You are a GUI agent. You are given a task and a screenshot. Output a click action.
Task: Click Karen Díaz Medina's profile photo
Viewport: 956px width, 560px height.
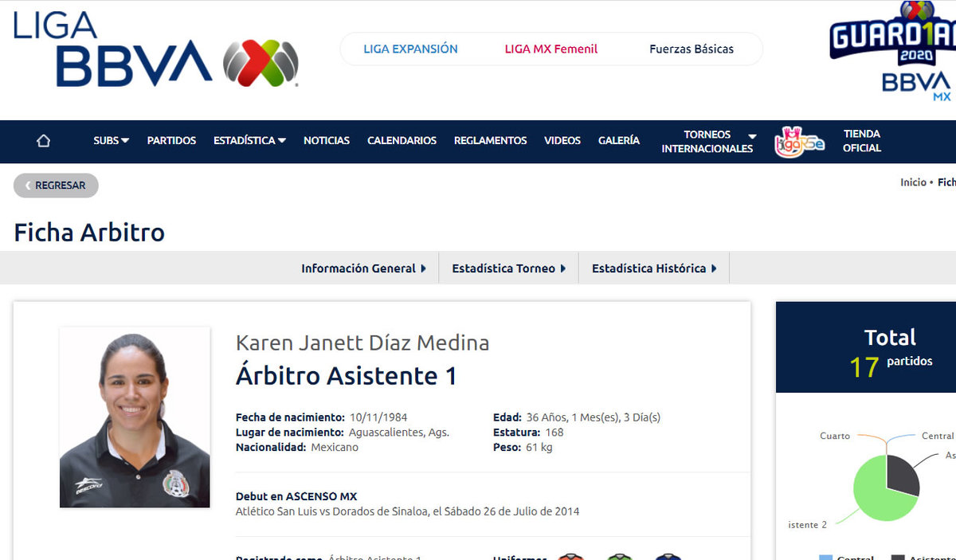[135, 417]
